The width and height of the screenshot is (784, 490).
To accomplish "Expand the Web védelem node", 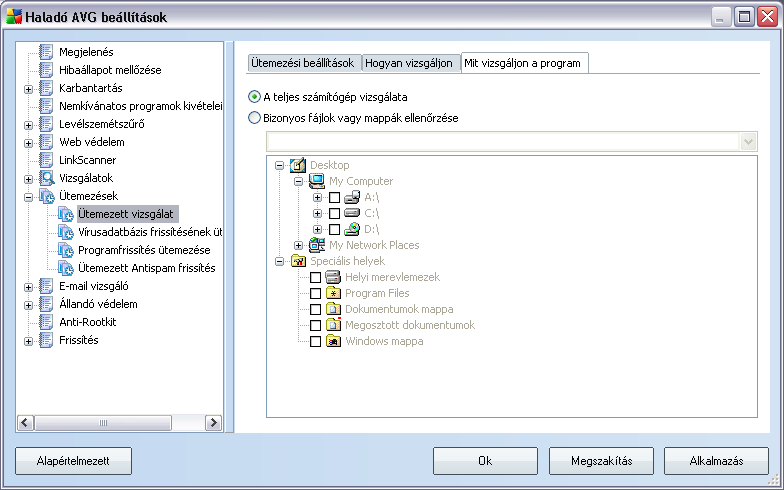I will [x=28, y=143].
